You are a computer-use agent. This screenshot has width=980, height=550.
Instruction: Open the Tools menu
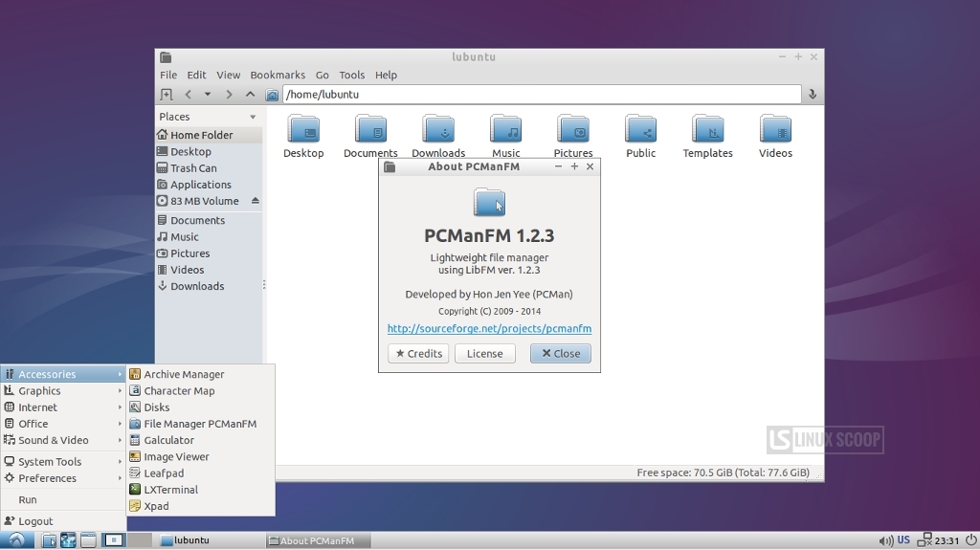(352, 75)
